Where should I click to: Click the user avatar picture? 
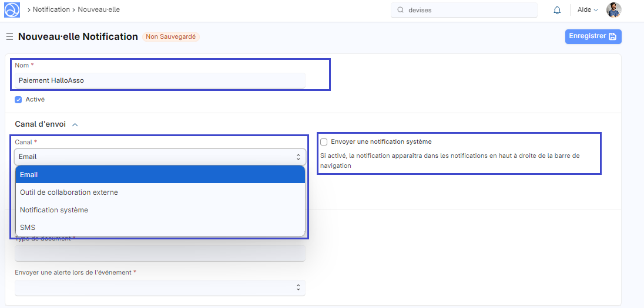pyautogui.click(x=613, y=10)
